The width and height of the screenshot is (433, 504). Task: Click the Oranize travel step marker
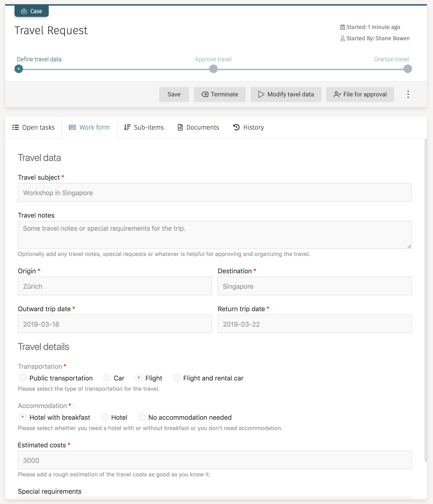click(x=407, y=69)
